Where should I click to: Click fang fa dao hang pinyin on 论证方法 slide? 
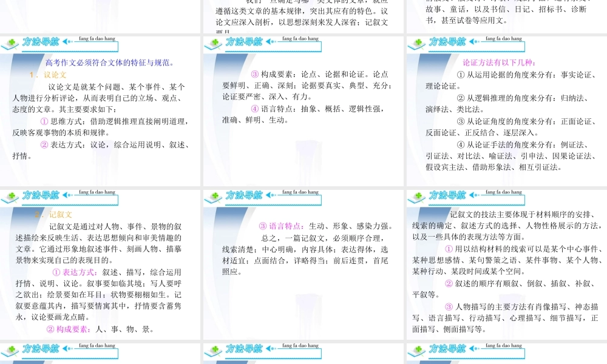pyautogui.click(x=504, y=39)
